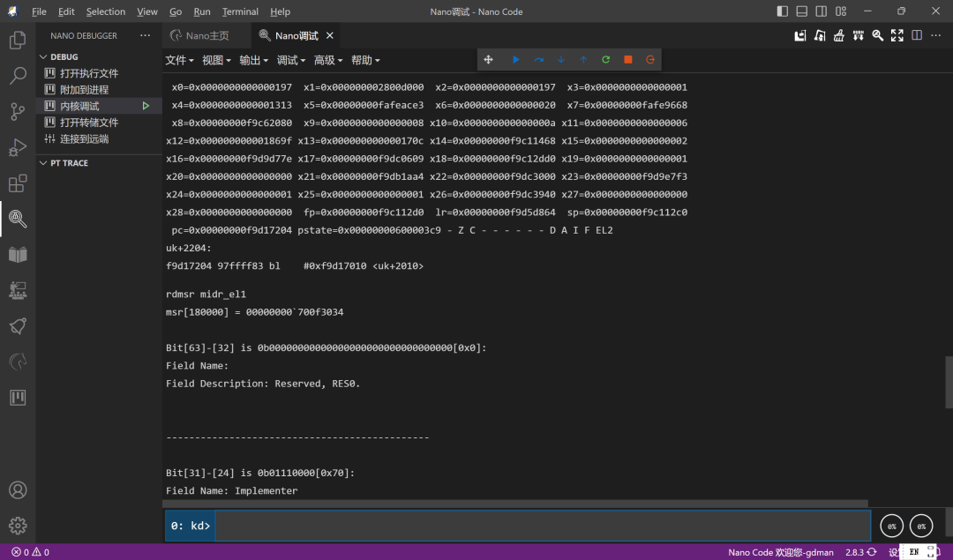The width and height of the screenshot is (953, 560).
Task: Open the Extensions view
Action: pyautogui.click(x=18, y=183)
